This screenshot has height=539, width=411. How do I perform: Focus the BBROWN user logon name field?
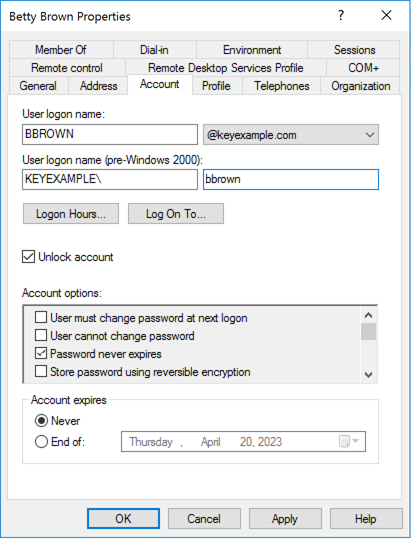[110, 134]
